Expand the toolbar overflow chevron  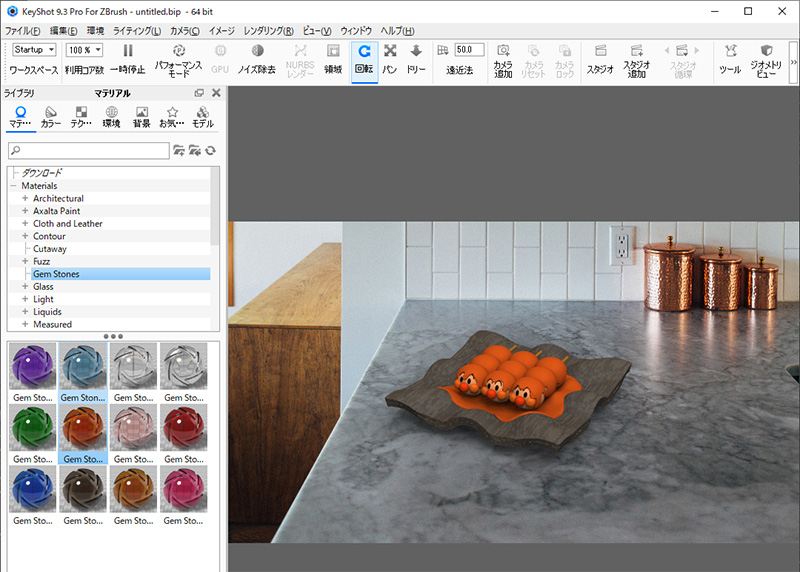793,62
